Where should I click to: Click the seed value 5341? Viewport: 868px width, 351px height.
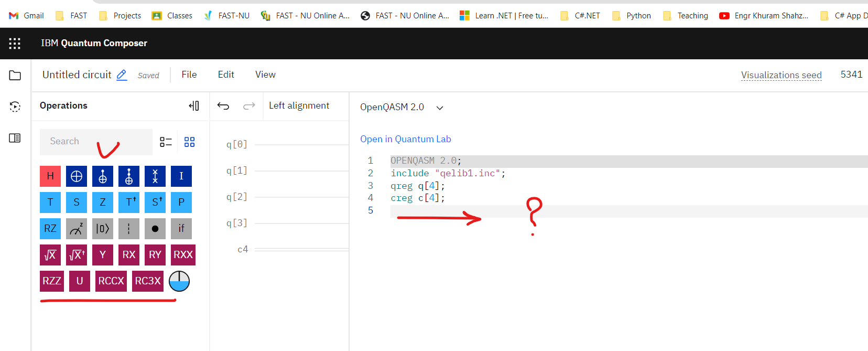pos(852,75)
